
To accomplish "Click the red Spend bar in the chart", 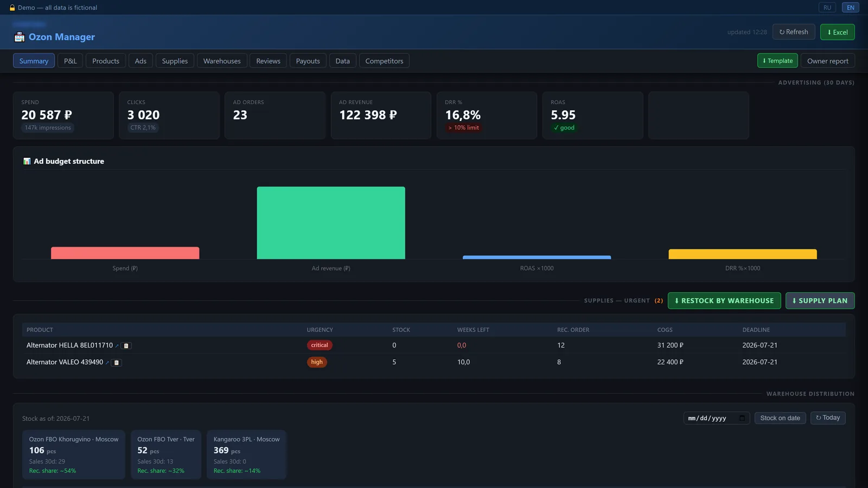I will tap(125, 253).
